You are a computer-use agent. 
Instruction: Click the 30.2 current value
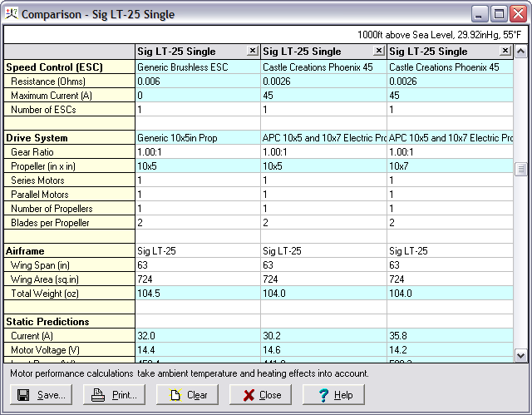click(x=323, y=336)
